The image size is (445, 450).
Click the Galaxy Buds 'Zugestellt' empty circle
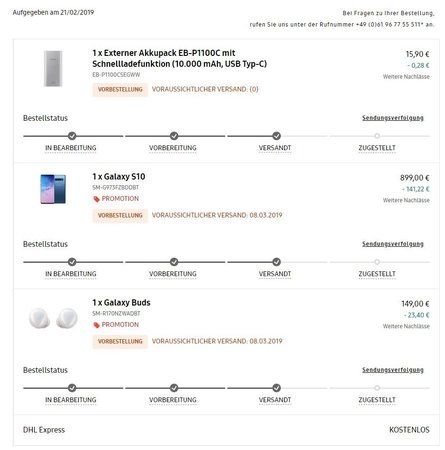click(x=377, y=388)
